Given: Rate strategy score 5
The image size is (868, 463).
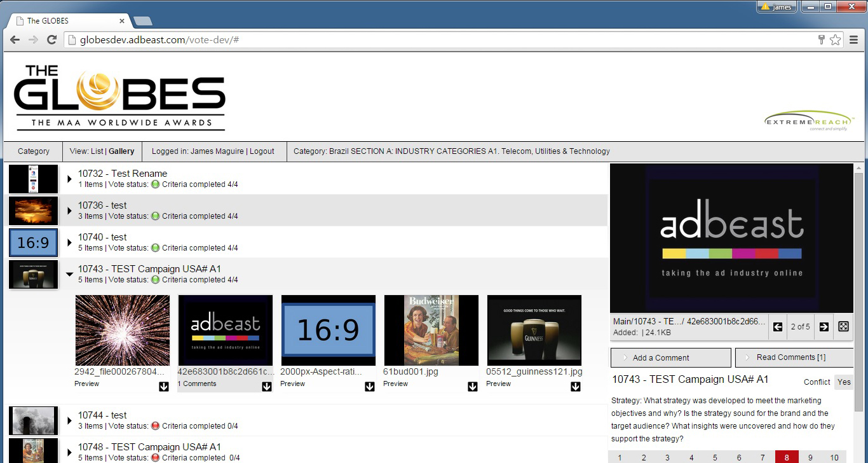Looking at the screenshot, I should 715,457.
